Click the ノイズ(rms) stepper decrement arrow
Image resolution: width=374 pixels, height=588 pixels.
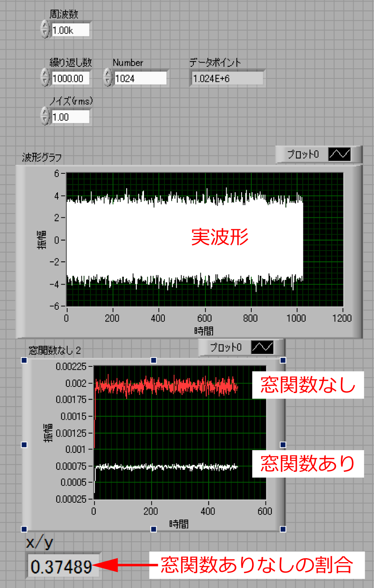tap(45, 120)
